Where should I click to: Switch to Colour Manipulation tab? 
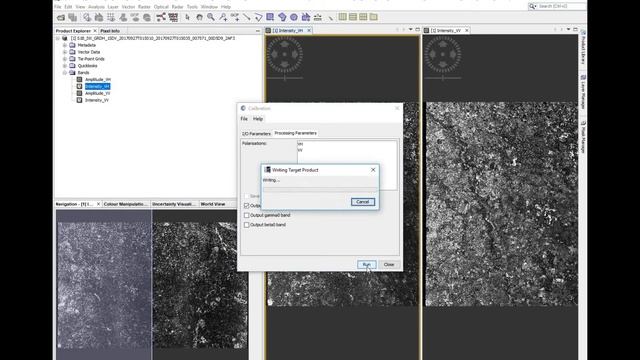click(x=125, y=204)
